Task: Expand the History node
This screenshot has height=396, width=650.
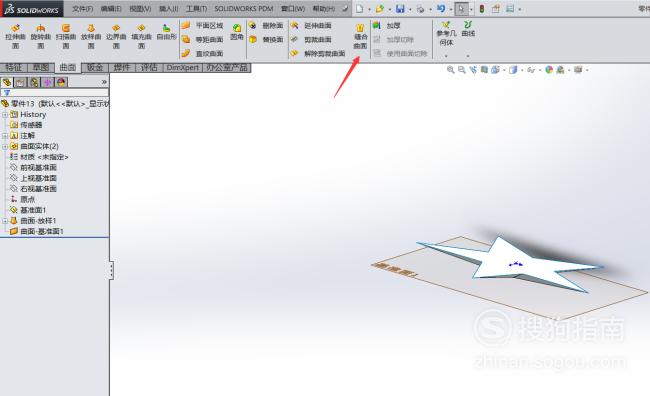Action: (5, 114)
